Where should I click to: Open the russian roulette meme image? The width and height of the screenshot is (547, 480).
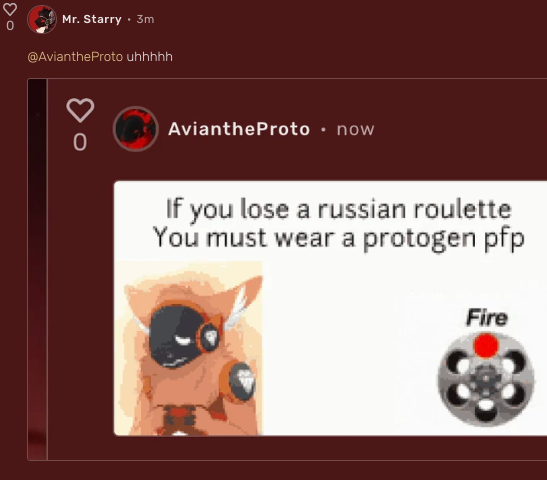click(330, 308)
